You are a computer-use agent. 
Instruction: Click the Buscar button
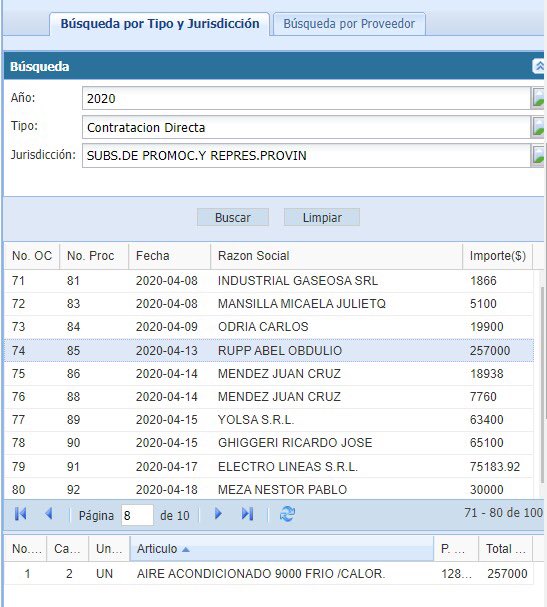pos(233,217)
